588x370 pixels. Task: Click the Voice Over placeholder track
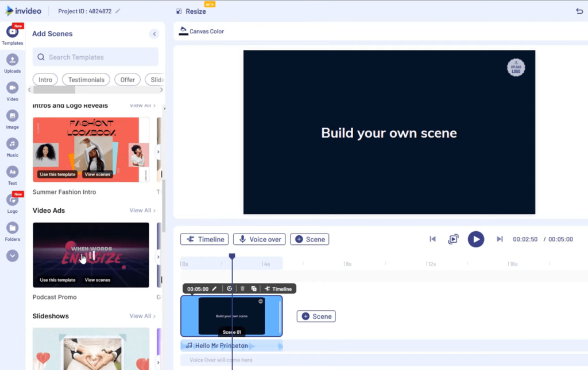coord(384,360)
